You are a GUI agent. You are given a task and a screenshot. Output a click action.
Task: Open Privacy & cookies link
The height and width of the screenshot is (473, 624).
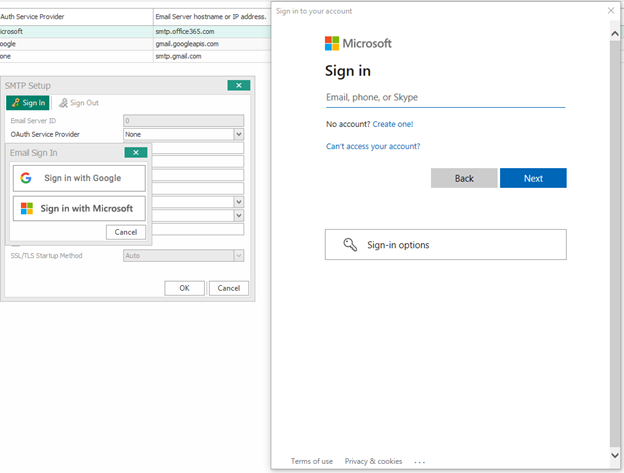pyautogui.click(x=373, y=461)
